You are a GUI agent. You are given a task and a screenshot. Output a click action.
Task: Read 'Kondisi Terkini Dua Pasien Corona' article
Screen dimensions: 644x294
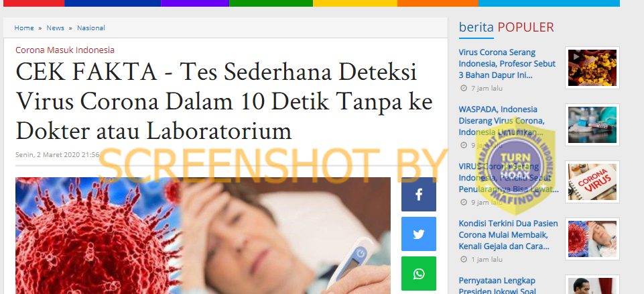[508, 235]
